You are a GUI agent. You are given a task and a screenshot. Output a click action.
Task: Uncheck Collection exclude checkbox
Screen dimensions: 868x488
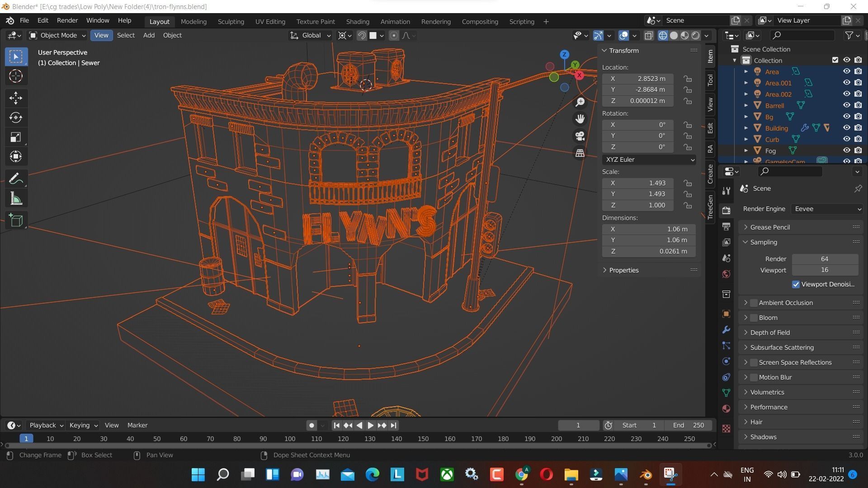pyautogui.click(x=835, y=60)
